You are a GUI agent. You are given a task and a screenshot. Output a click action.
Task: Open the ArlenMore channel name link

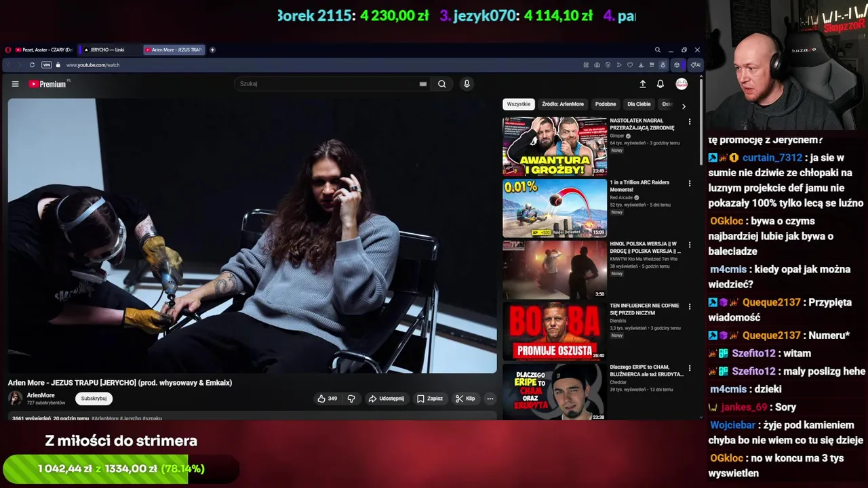point(41,395)
